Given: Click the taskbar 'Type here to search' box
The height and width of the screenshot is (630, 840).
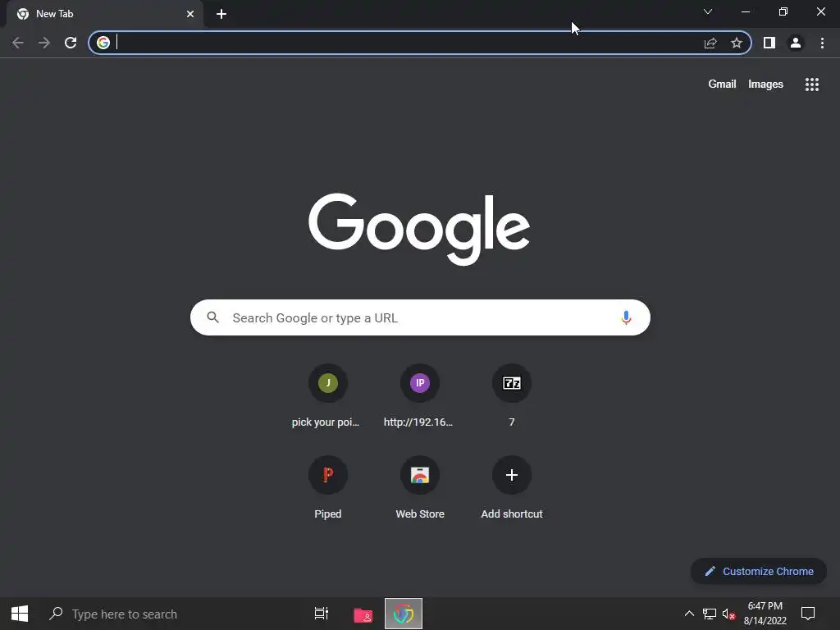Looking at the screenshot, I should 171,614.
